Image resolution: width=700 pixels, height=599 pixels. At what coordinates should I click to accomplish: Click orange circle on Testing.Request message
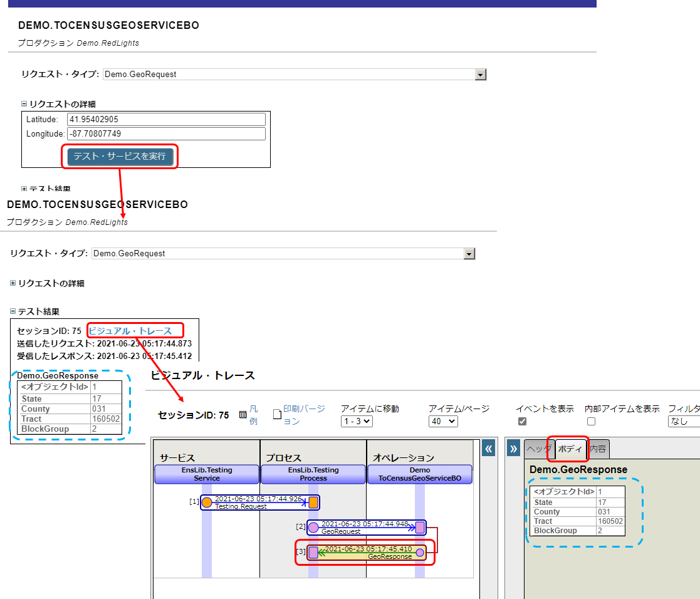(207, 503)
